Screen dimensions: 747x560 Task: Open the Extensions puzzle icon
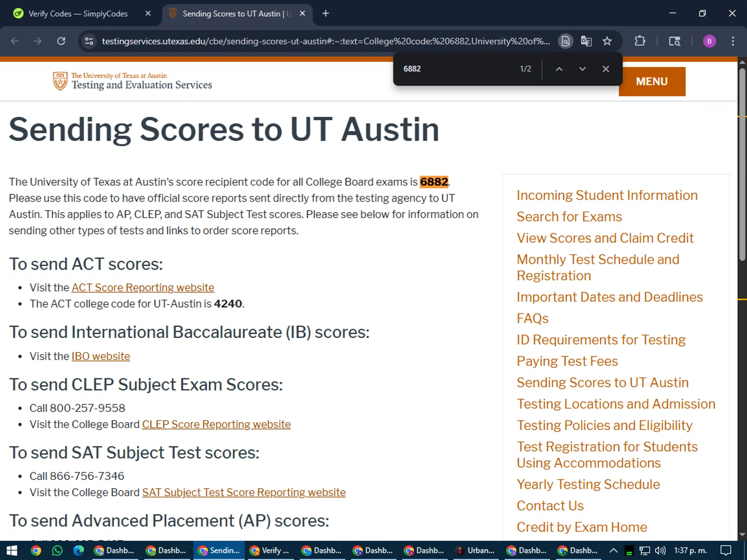[640, 41]
